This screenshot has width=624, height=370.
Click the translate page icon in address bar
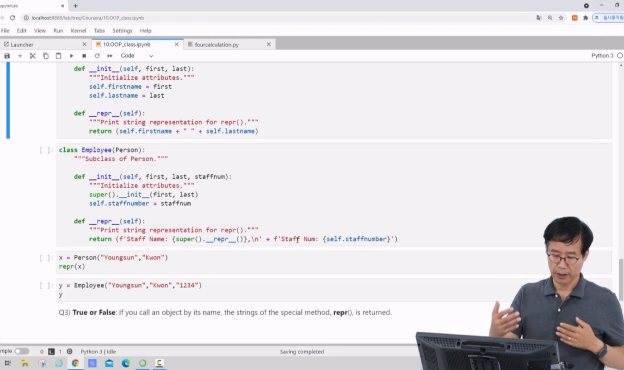(x=539, y=18)
